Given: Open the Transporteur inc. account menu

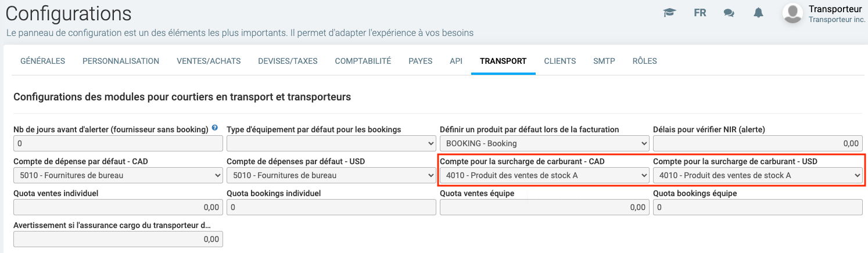Looking at the screenshot, I should pyautogui.click(x=831, y=20).
